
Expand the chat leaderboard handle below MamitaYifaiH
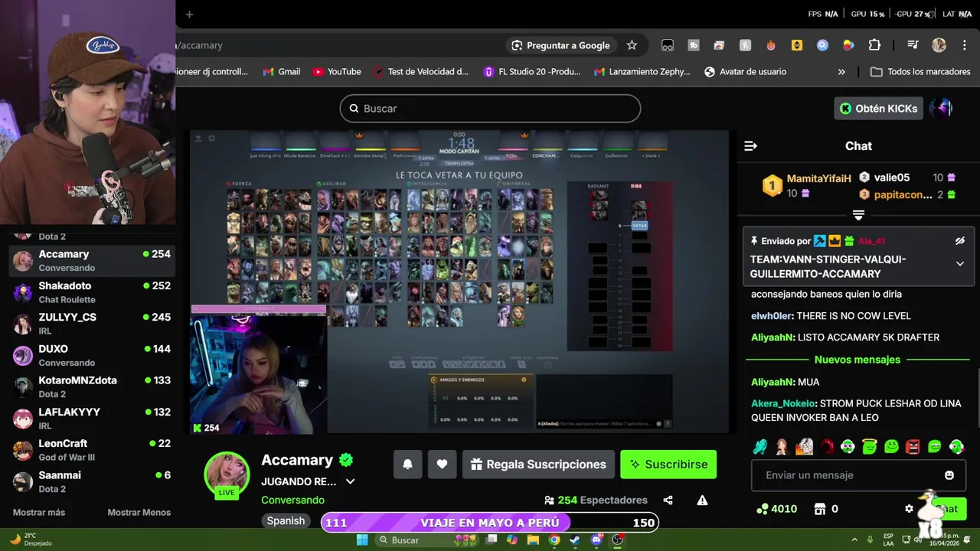tap(858, 215)
